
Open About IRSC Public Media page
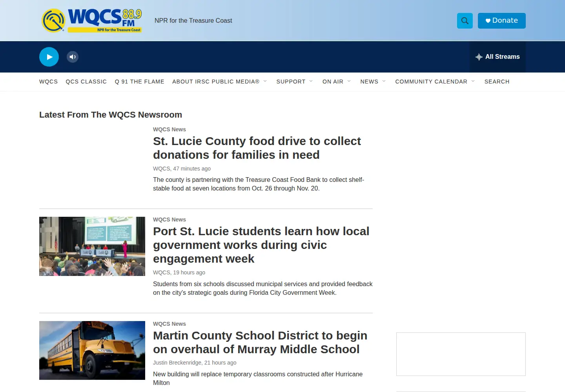[216, 82]
